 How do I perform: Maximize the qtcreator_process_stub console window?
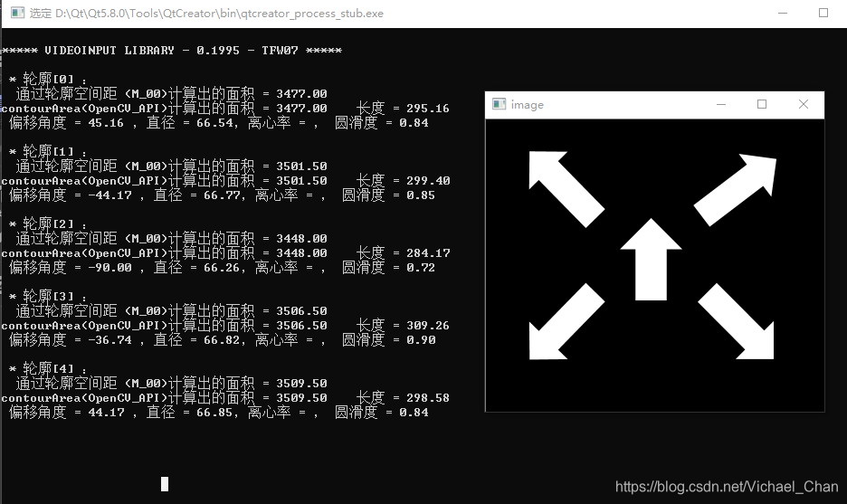click(823, 13)
